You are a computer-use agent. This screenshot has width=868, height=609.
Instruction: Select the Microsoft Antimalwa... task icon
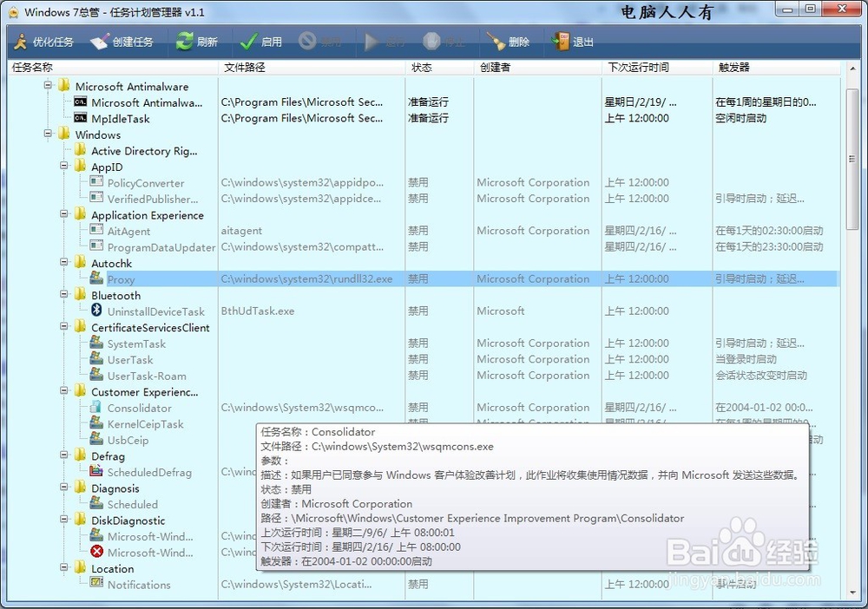click(x=80, y=101)
